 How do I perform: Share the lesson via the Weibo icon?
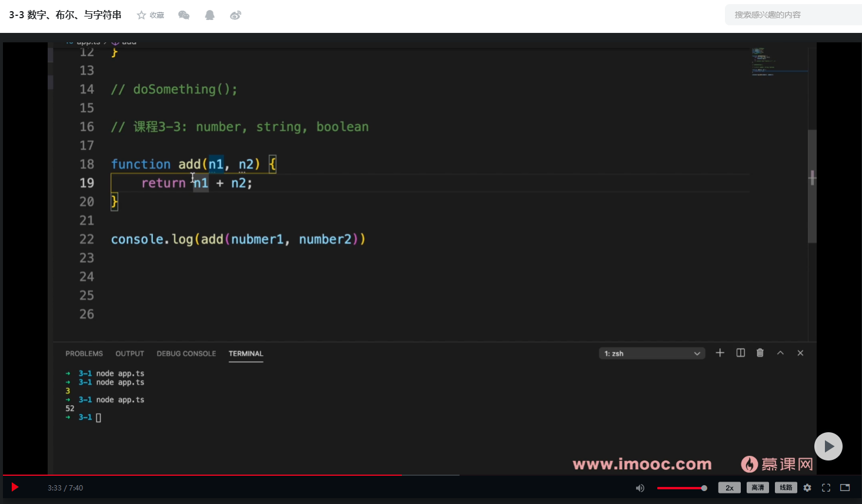235,15
